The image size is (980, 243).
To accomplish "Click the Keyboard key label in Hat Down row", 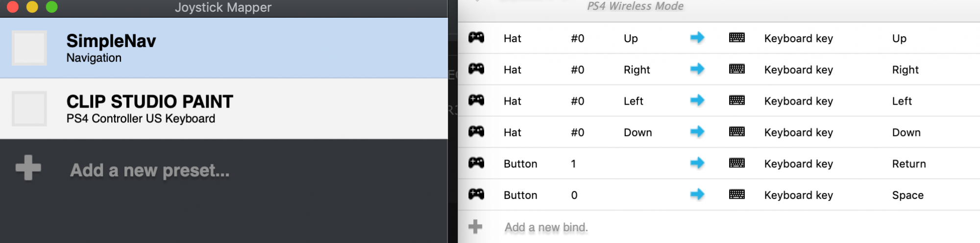I will (x=798, y=132).
